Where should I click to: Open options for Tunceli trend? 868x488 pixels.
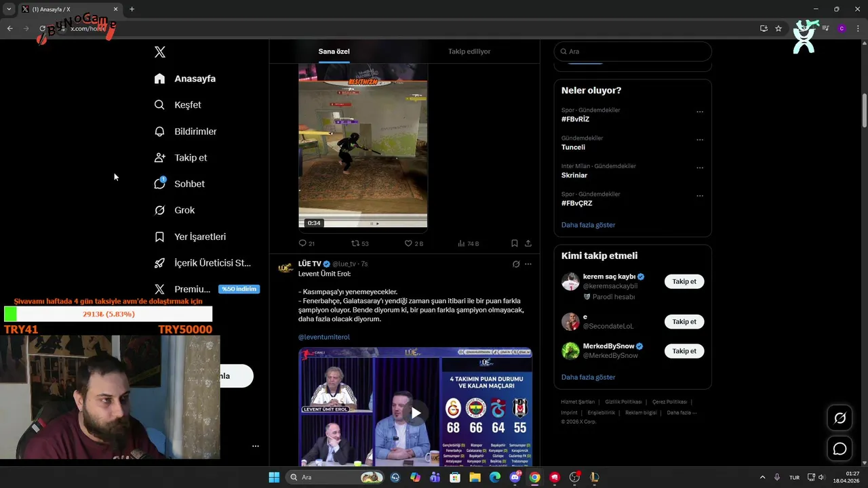point(700,140)
